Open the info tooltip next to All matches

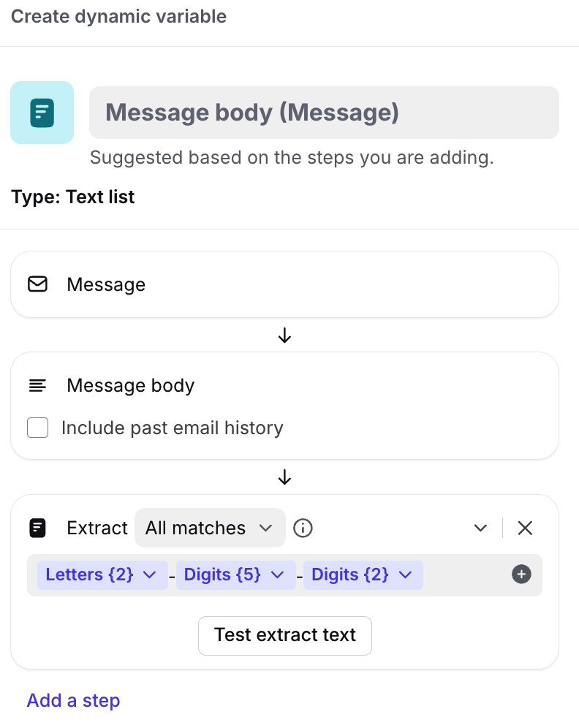(x=303, y=528)
